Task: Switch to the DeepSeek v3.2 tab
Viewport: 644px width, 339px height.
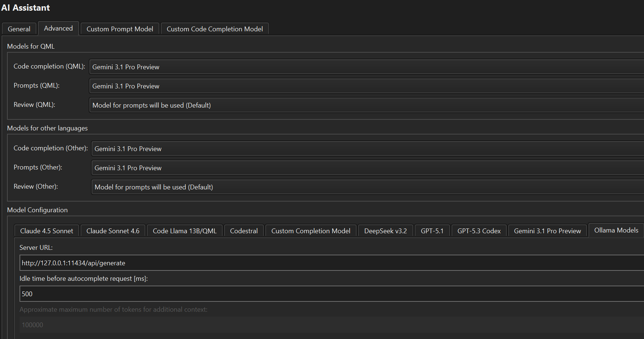Action: 385,231
